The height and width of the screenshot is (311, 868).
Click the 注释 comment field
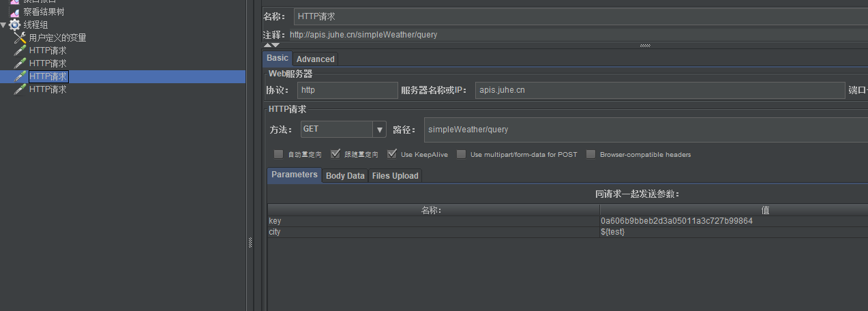click(x=578, y=34)
